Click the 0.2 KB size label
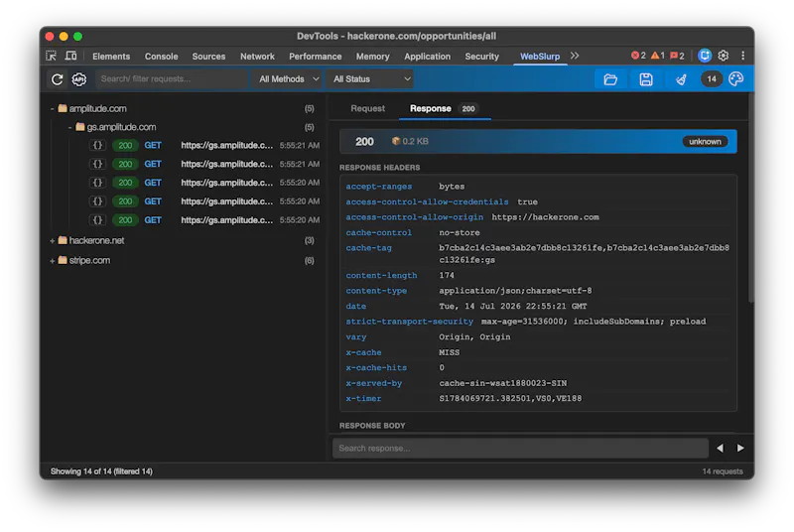This screenshot has width=794, height=532. pos(415,141)
